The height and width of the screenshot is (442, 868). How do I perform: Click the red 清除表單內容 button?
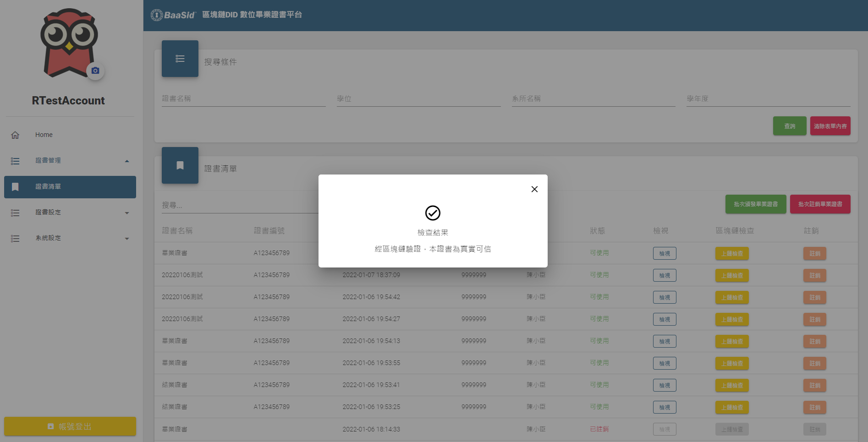coord(830,126)
